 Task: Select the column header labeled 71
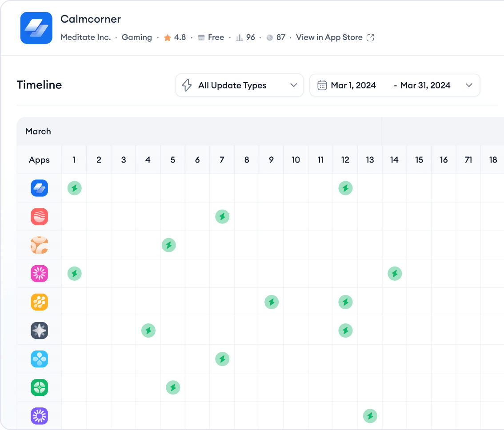tap(468, 160)
